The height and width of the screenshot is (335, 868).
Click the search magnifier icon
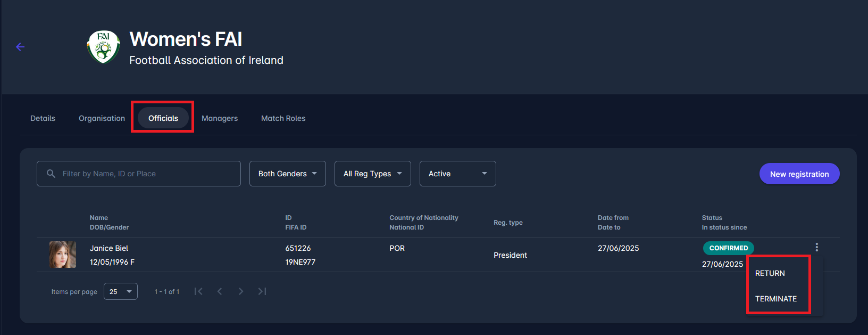51,174
